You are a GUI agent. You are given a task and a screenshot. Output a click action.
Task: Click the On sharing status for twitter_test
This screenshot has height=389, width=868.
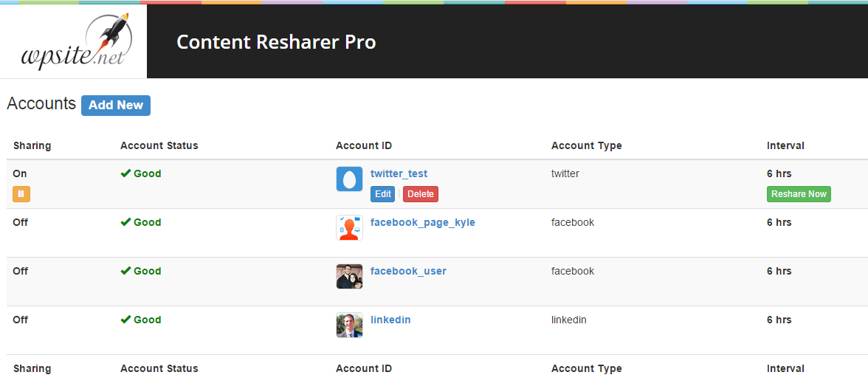(x=20, y=173)
